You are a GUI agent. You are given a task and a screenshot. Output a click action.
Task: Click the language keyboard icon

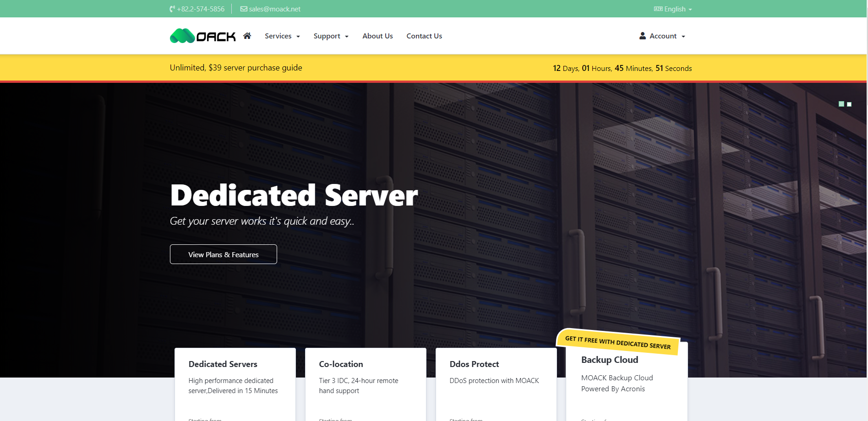658,9
